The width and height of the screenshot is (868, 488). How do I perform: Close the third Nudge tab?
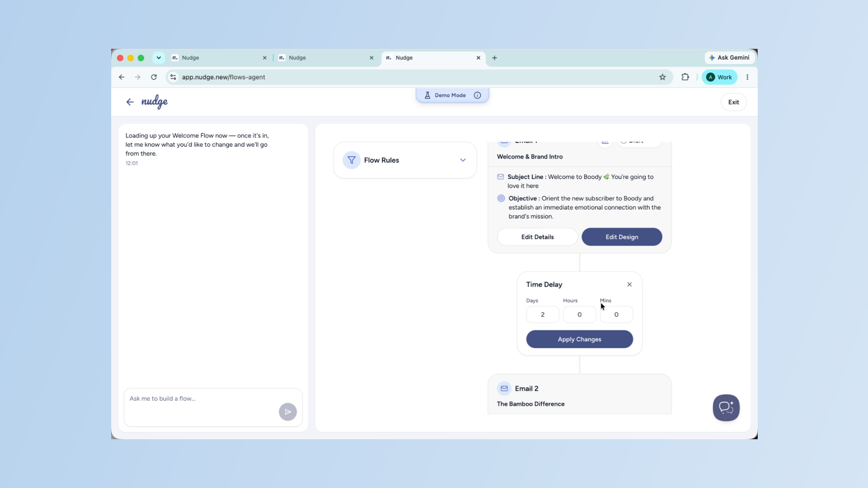tap(478, 58)
